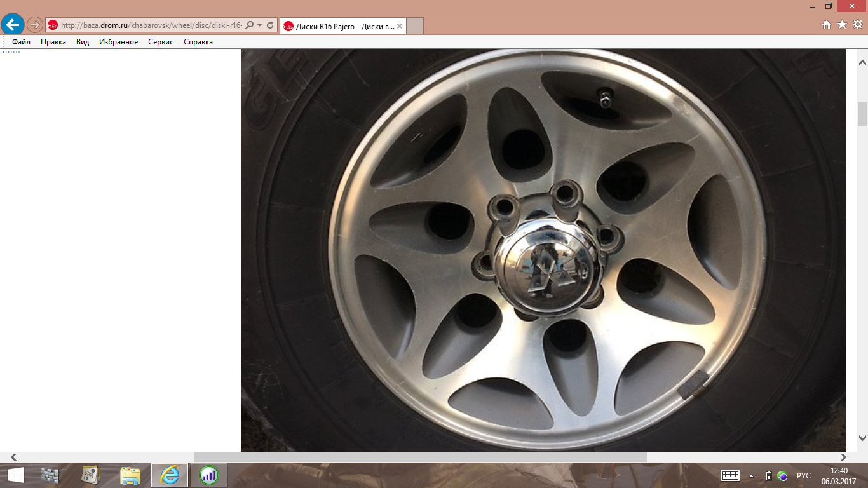868x488 pixels.
Task: Refresh the page with the reload icon
Action: pyautogui.click(x=270, y=25)
